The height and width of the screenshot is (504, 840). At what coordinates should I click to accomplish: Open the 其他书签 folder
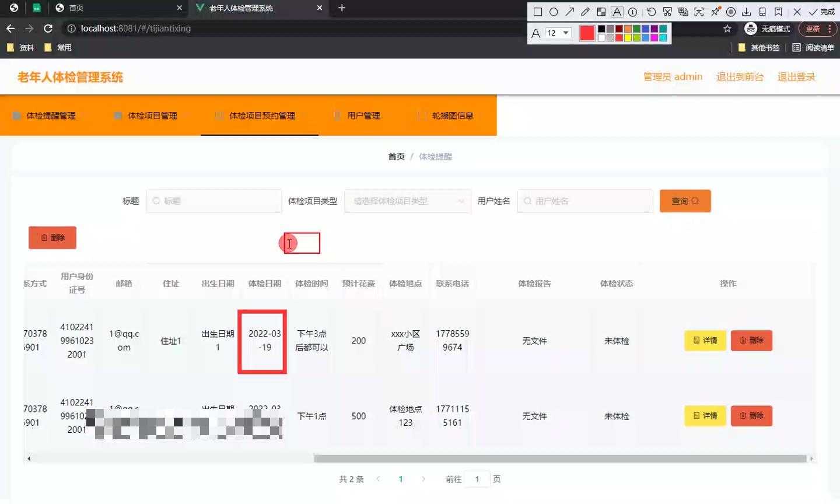[x=759, y=48]
